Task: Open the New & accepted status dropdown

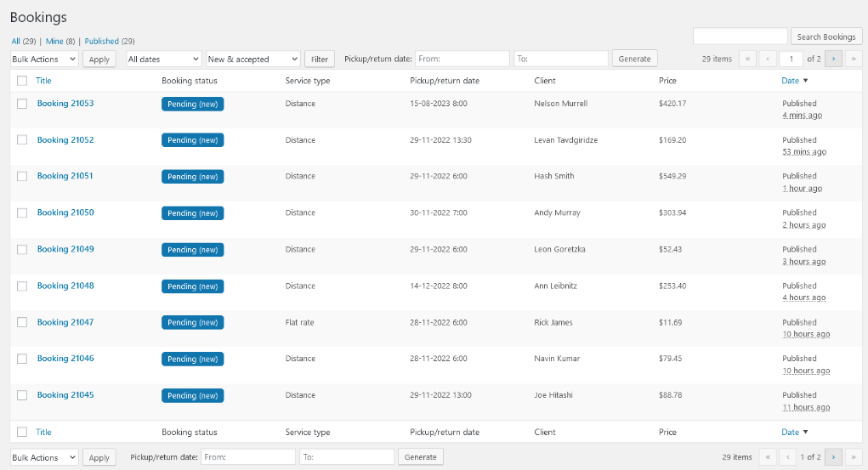Action: pos(253,59)
